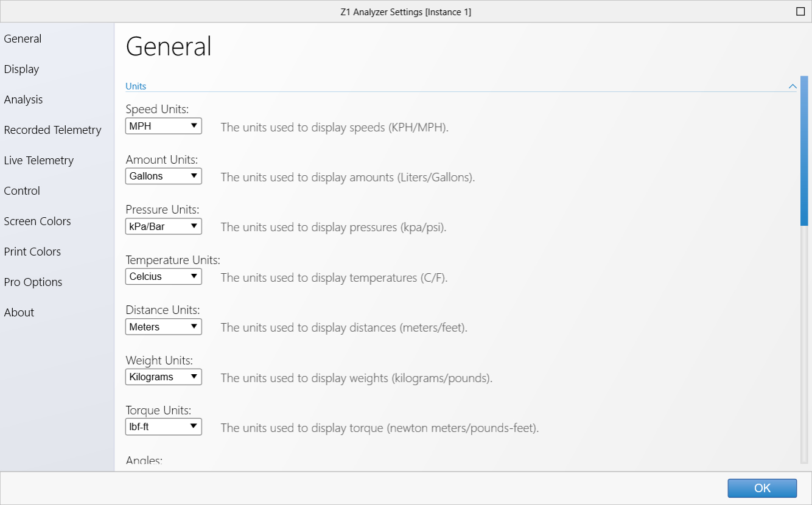Click the amounts Liters/Gallons description text
812x505 pixels.
(x=348, y=178)
